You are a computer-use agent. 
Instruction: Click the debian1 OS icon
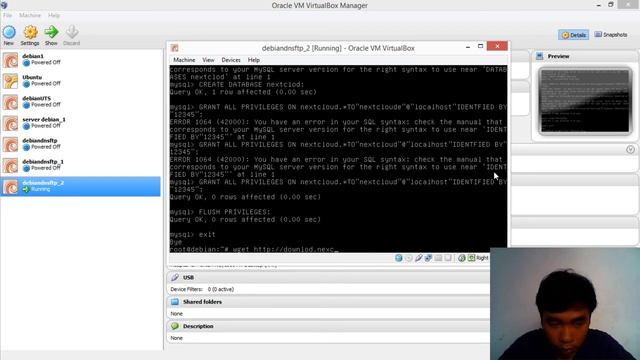(10, 60)
